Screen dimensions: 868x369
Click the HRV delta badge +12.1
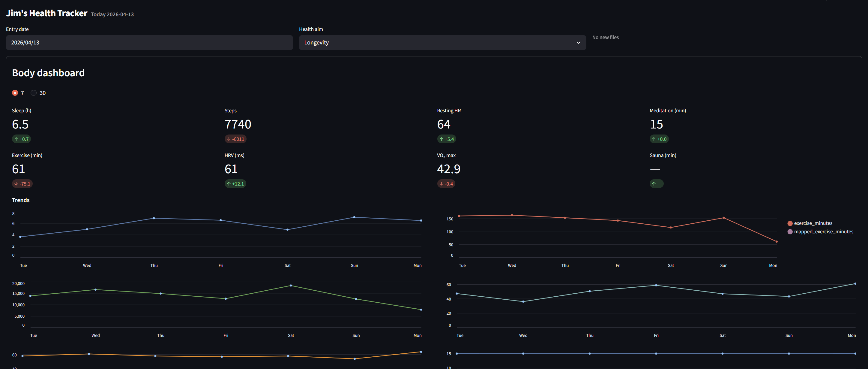click(x=235, y=184)
